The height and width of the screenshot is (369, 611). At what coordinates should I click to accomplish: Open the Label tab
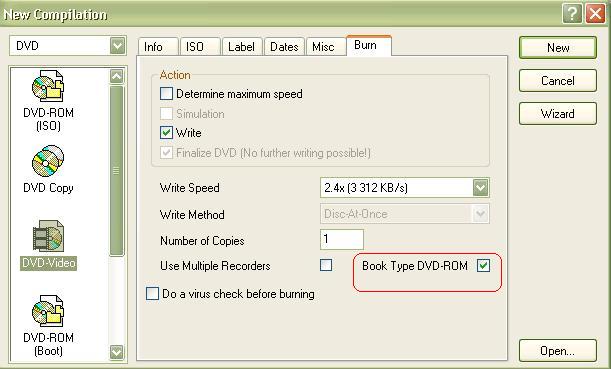point(242,47)
